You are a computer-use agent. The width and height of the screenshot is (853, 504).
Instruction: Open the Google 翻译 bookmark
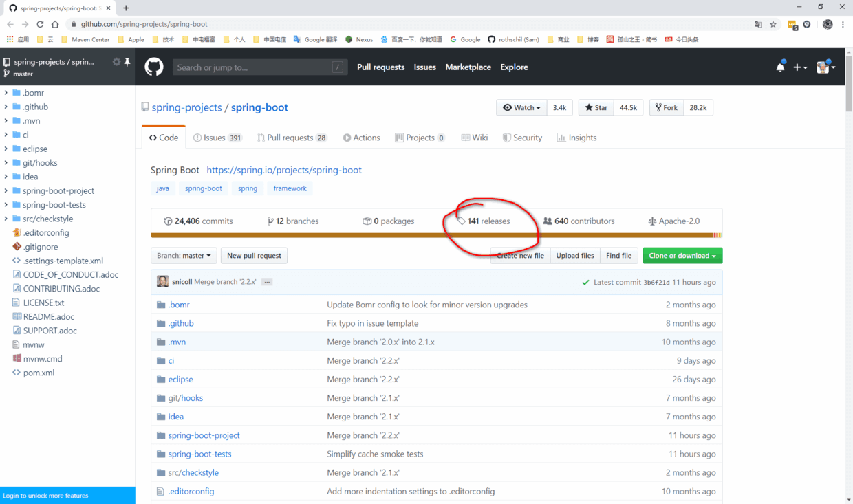click(316, 39)
